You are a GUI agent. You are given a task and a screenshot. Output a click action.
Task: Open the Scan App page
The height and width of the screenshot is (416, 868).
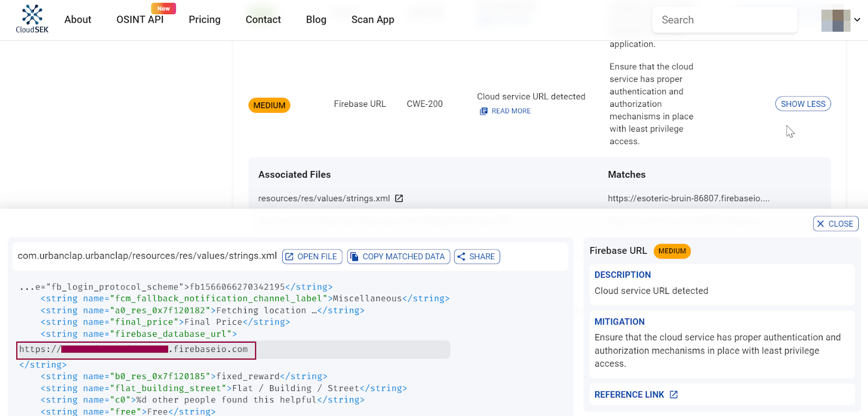tap(373, 20)
